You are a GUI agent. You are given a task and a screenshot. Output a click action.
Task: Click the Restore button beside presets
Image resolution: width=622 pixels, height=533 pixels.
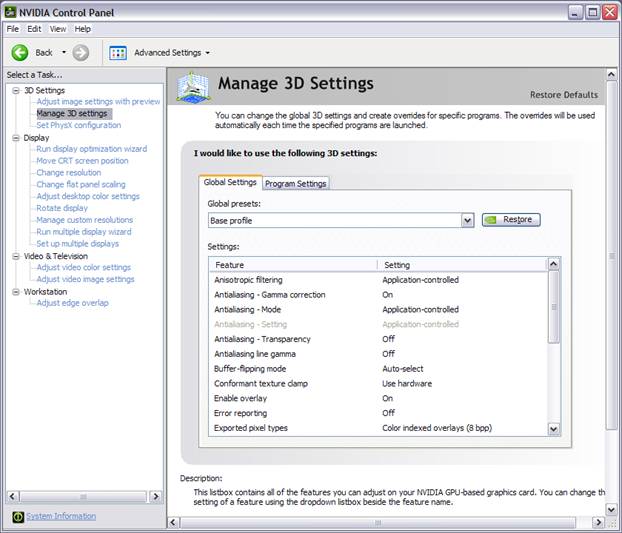click(x=511, y=219)
